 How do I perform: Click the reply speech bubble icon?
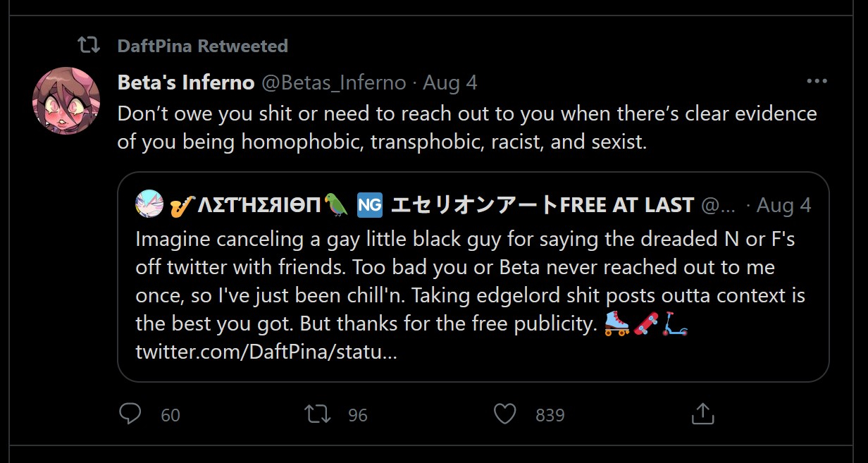[130, 414]
